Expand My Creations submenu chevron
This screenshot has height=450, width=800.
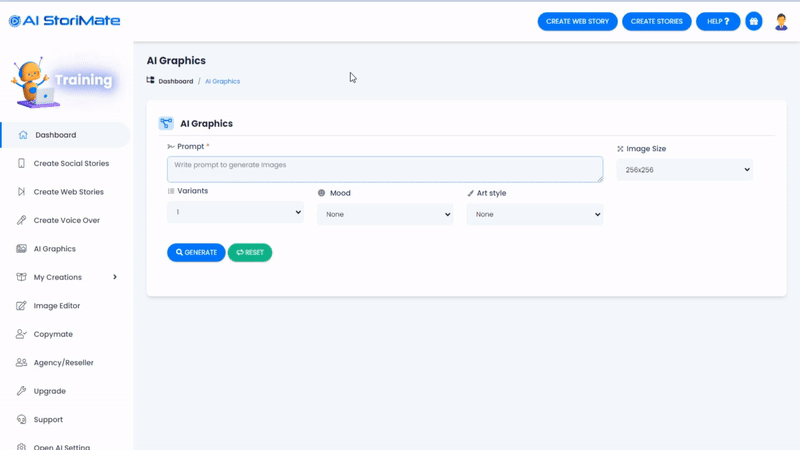(115, 277)
